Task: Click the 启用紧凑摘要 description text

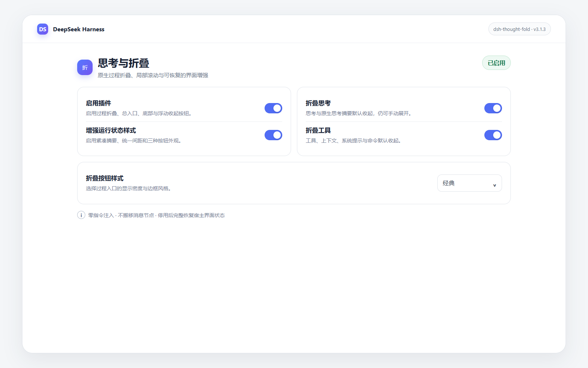Action: (x=134, y=141)
